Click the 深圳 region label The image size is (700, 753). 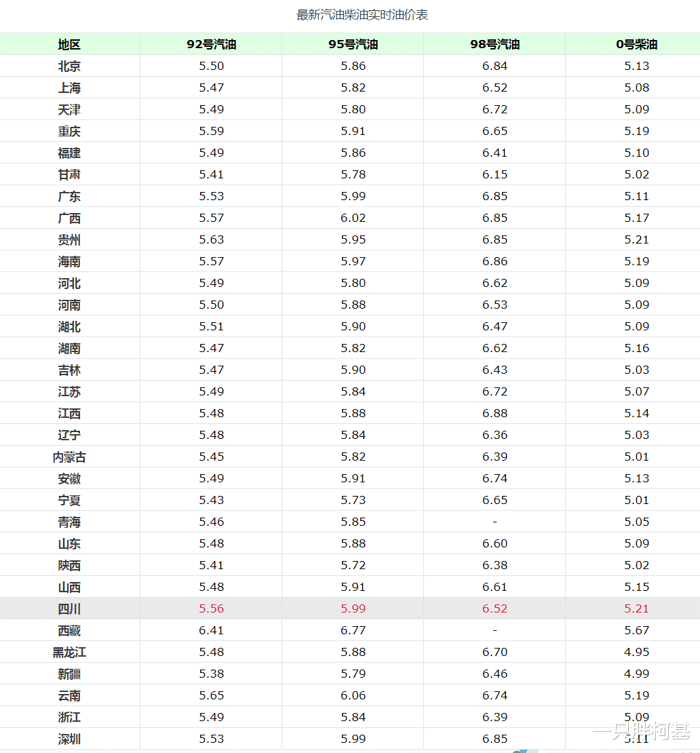pyautogui.click(x=69, y=739)
